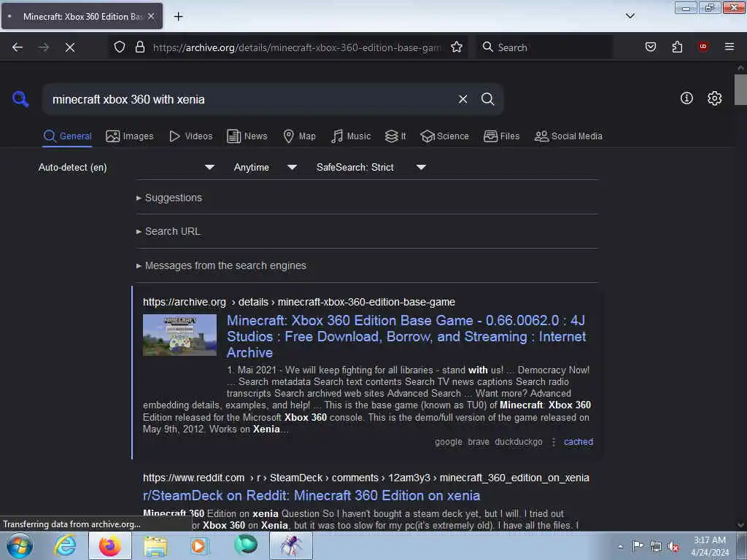Open the extensions puzzle icon

pos(677,47)
